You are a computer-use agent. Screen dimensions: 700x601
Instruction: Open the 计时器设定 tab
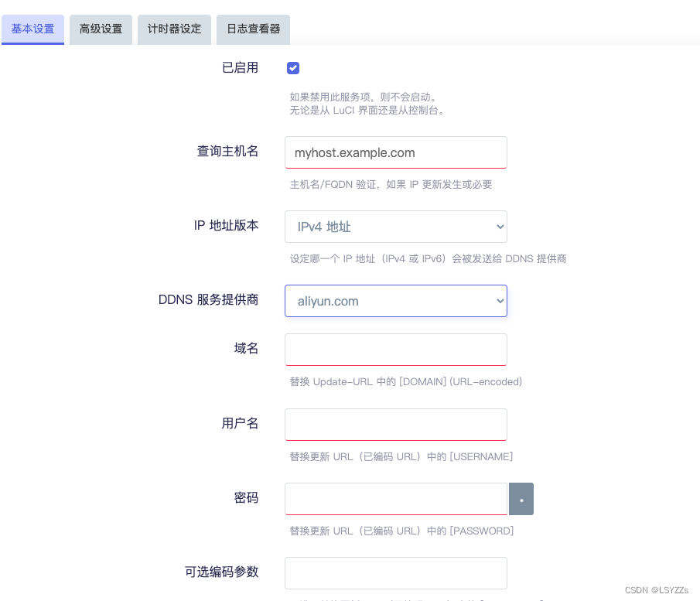(174, 29)
